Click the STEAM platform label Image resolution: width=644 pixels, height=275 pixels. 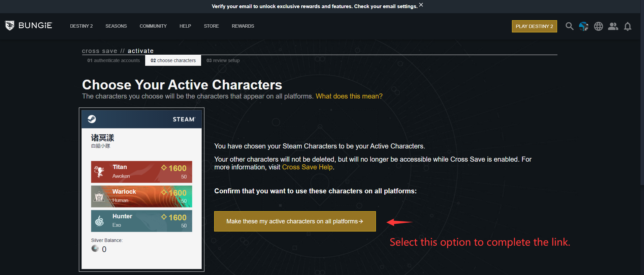[184, 119]
